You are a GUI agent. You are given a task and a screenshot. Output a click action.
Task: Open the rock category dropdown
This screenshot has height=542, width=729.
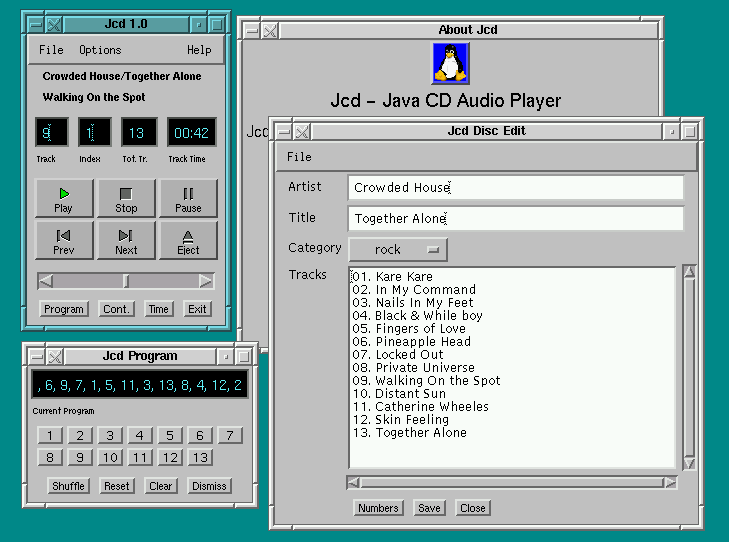click(x=397, y=249)
